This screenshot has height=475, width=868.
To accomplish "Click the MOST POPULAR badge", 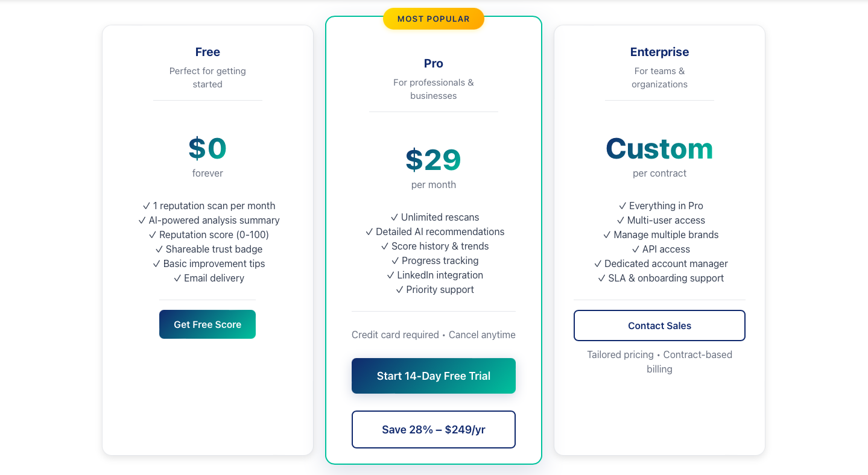I will [x=433, y=19].
